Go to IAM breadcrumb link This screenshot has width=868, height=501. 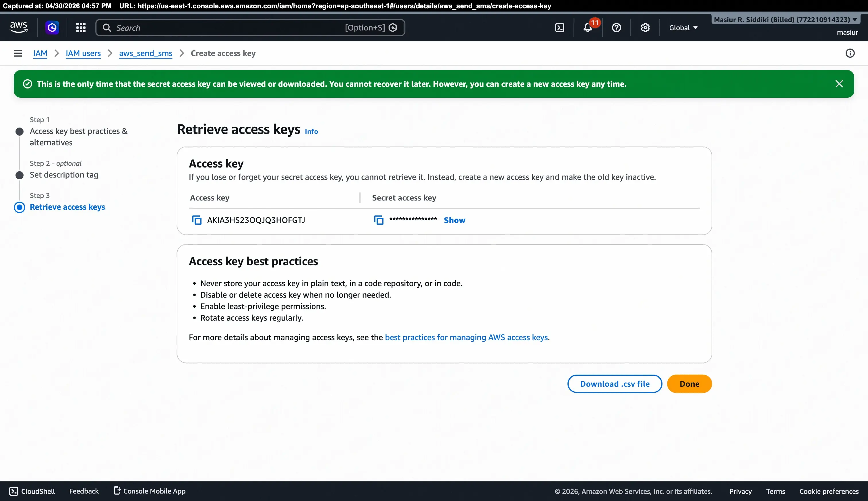pyautogui.click(x=40, y=53)
